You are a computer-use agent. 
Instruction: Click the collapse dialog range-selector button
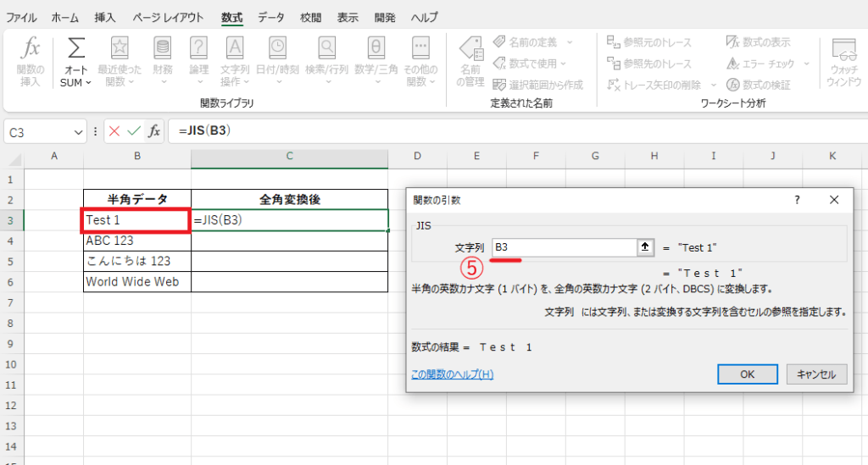point(645,247)
